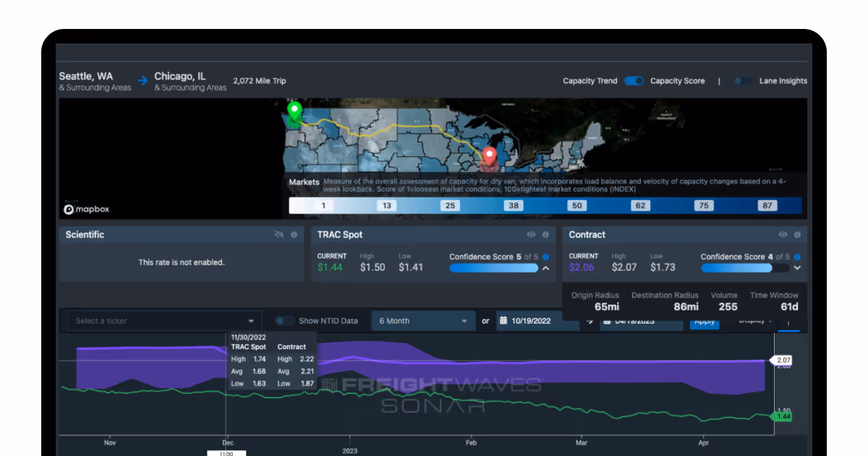Image resolution: width=868 pixels, height=456 pixels.
Task: Enable the Show NTID Data switch
Action: (285, 321)
